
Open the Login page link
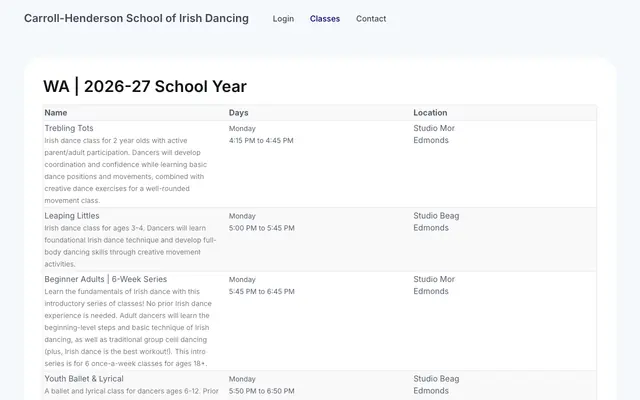[x=283, y=19]
